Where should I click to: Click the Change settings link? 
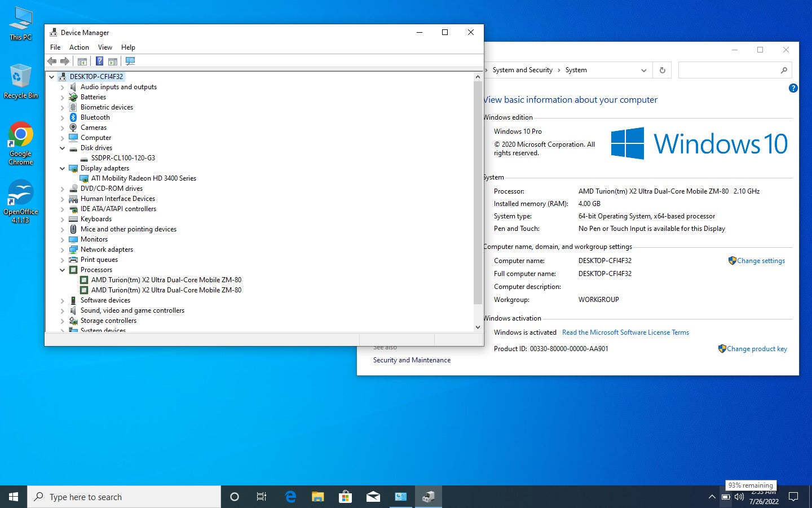tap(760, 261)
